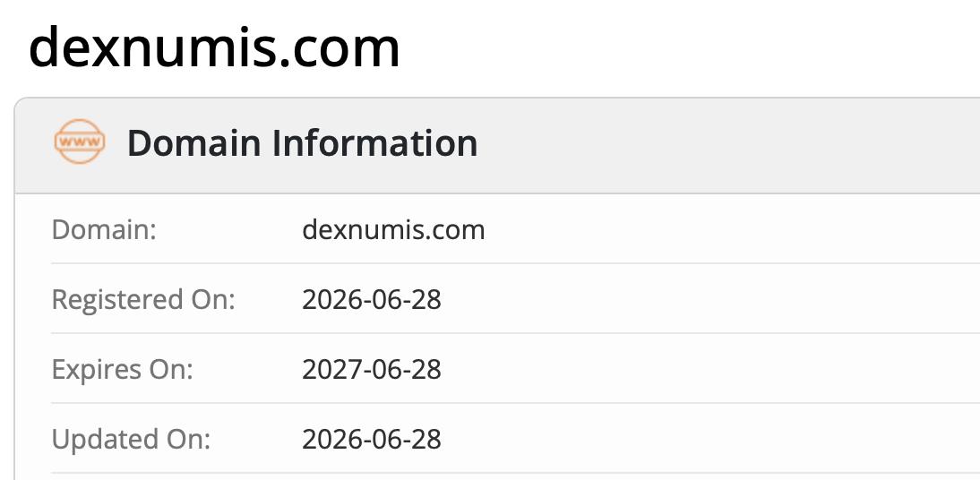Image resolution: width=980 pixels, height=480 pixels.
Task: Click the large dexnumis.com page heading
Action: click(214, 47)
